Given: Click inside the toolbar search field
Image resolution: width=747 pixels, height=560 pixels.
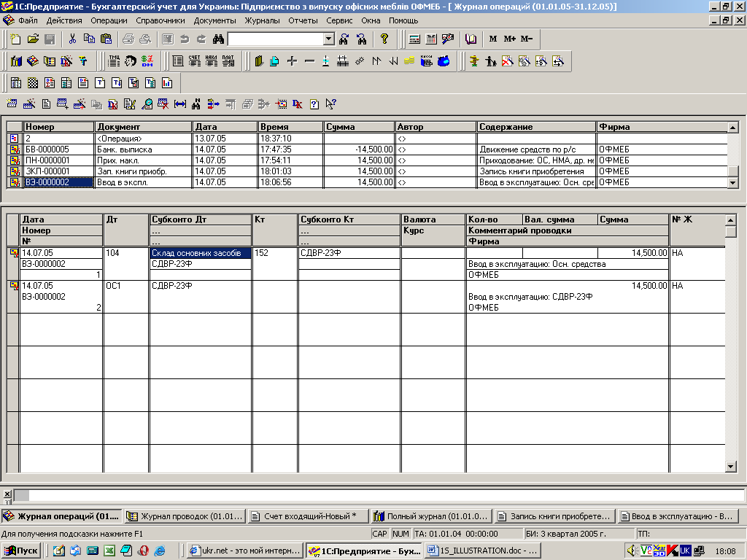Looking at the screenshot, I should click(276, 39).
